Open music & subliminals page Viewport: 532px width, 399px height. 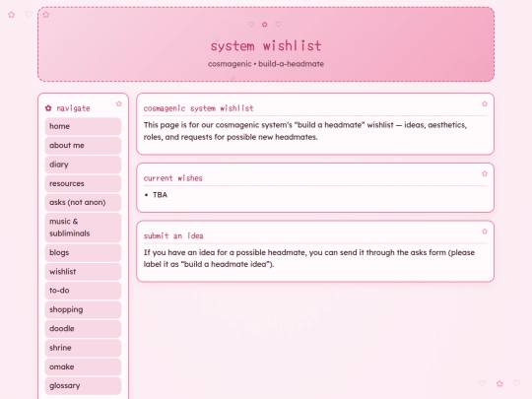[83, 228]
